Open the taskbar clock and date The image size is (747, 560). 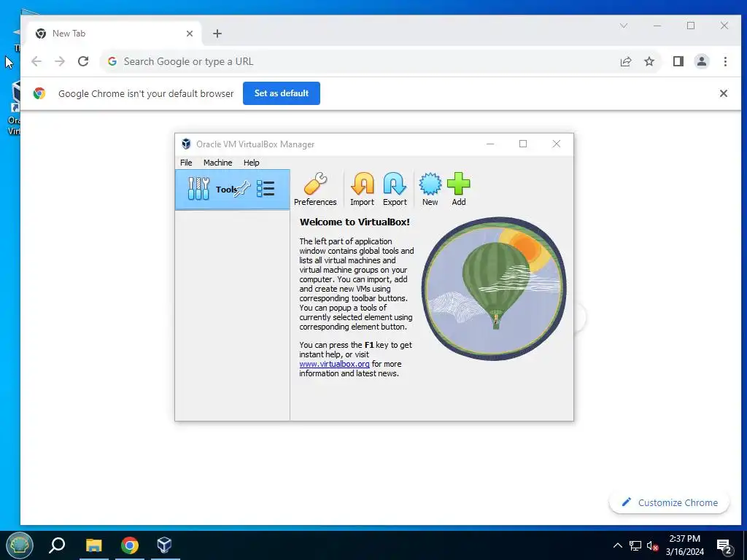(x=684, y=545)
